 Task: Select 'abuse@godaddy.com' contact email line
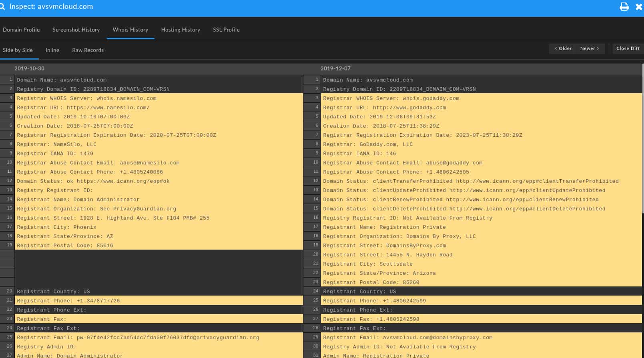tap(481, 162)
